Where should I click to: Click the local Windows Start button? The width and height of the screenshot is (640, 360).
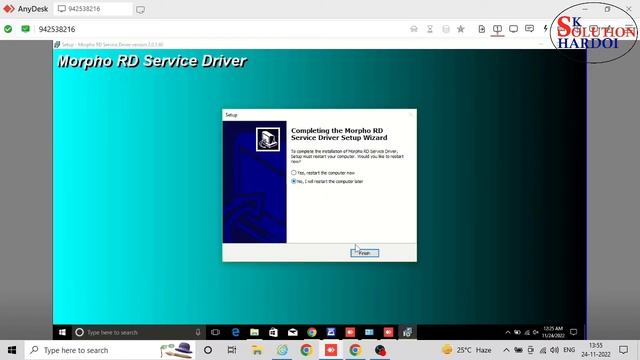coord(12,350)
